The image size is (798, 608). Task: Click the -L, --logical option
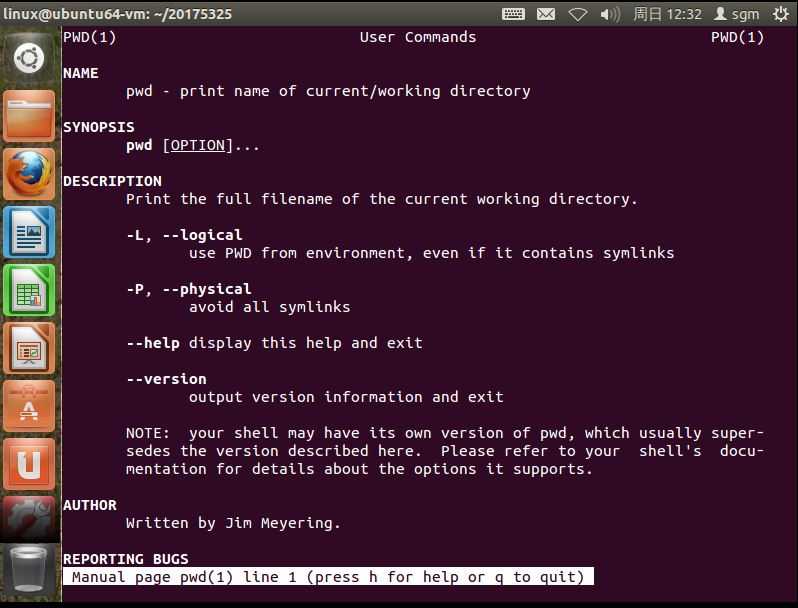click(184, 235)
